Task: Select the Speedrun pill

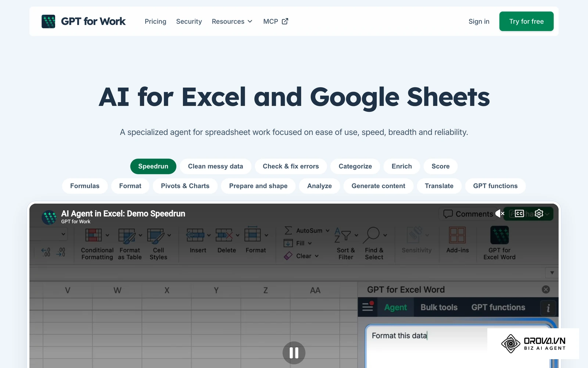Action: click(x=153, y=166)
